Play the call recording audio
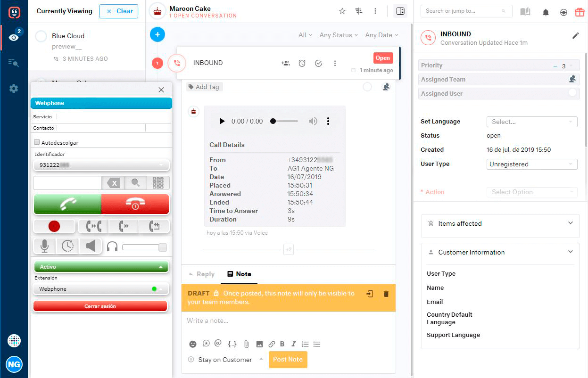588x378 pixels. click(222, 121)
